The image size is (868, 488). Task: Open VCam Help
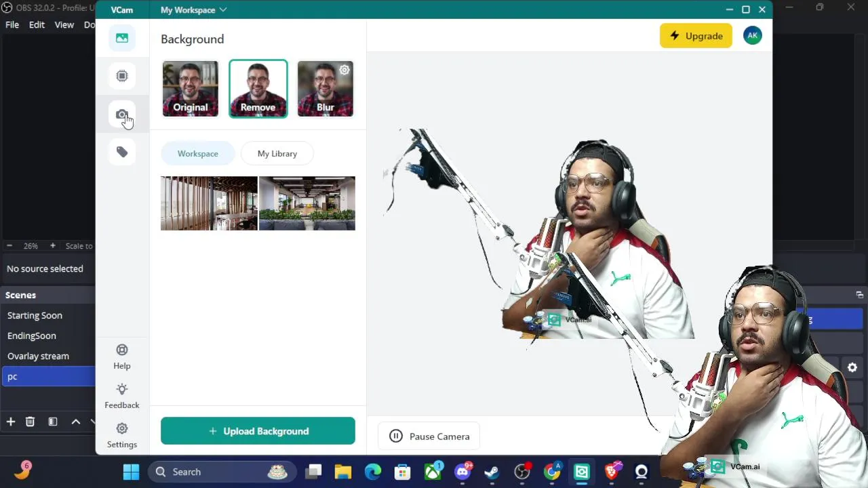coord(122,357)
